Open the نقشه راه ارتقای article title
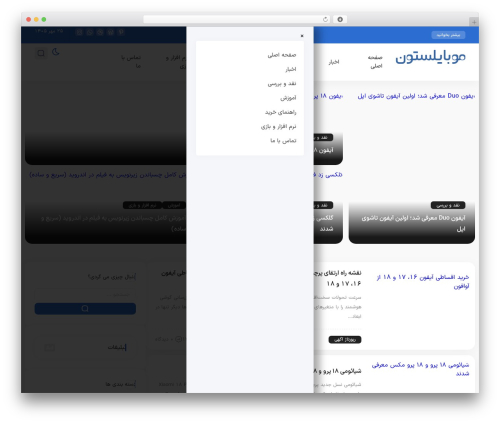The image size is (500, 423). 337,278
